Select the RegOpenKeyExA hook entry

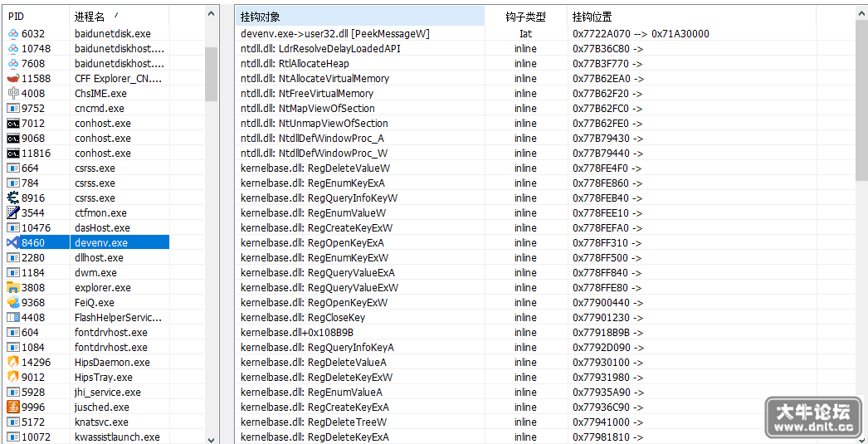point(545,243)
